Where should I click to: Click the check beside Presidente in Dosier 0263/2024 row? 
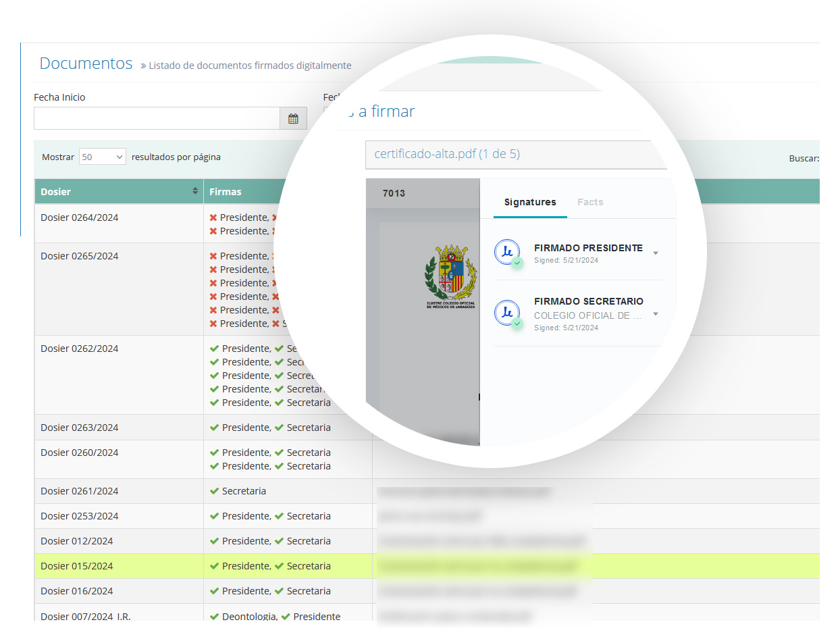tap(215, 428)
